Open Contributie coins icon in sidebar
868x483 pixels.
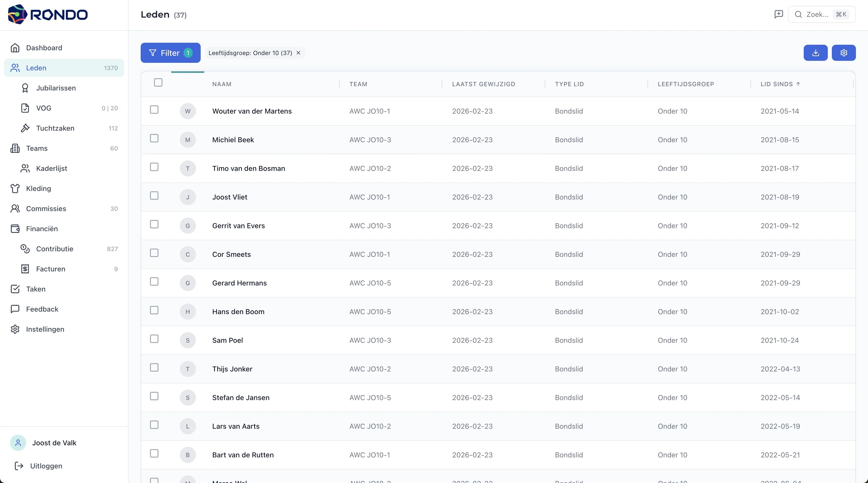tap(25, 249)
